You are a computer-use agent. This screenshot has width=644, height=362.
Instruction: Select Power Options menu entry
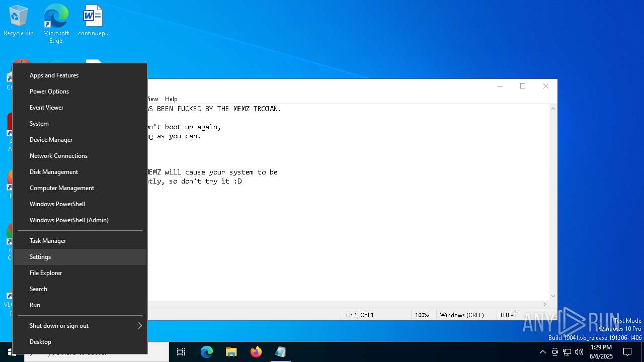click(x=80, y=92)
